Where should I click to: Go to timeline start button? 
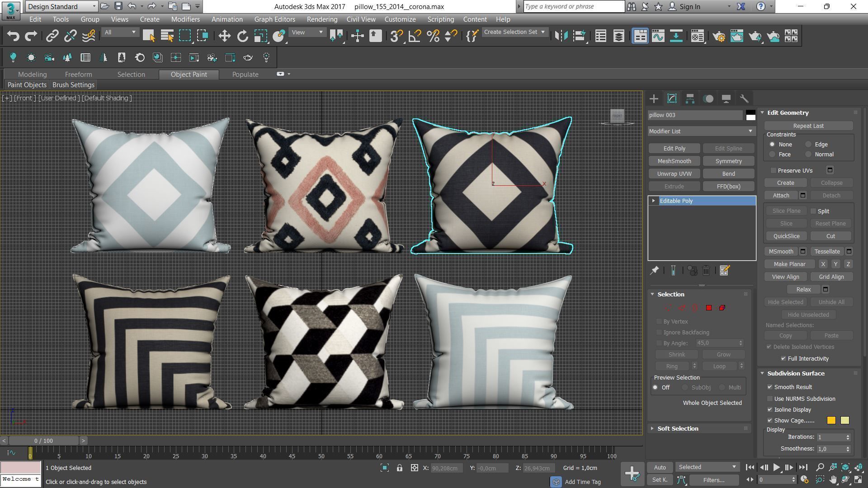point(750,468)
